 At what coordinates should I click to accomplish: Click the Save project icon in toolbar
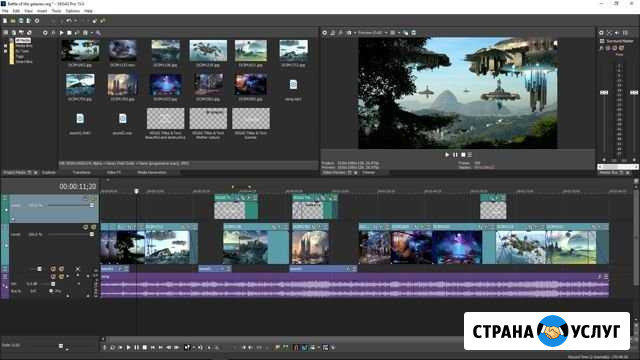pos(21,21)
